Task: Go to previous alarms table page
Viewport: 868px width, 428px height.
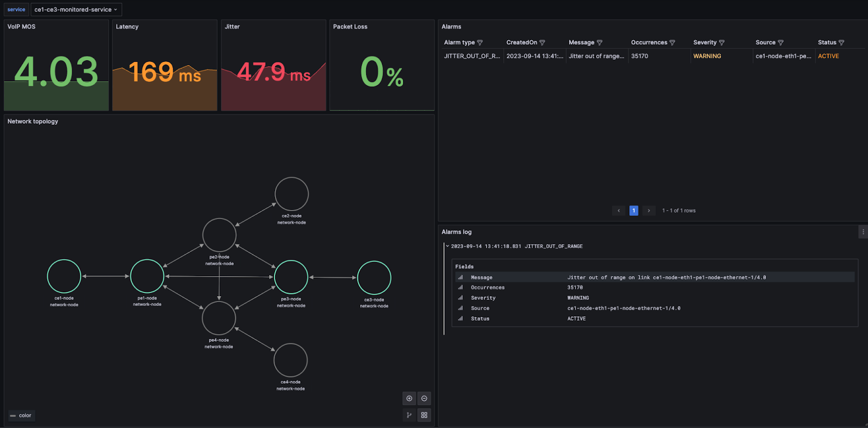Action: (618, 210)
